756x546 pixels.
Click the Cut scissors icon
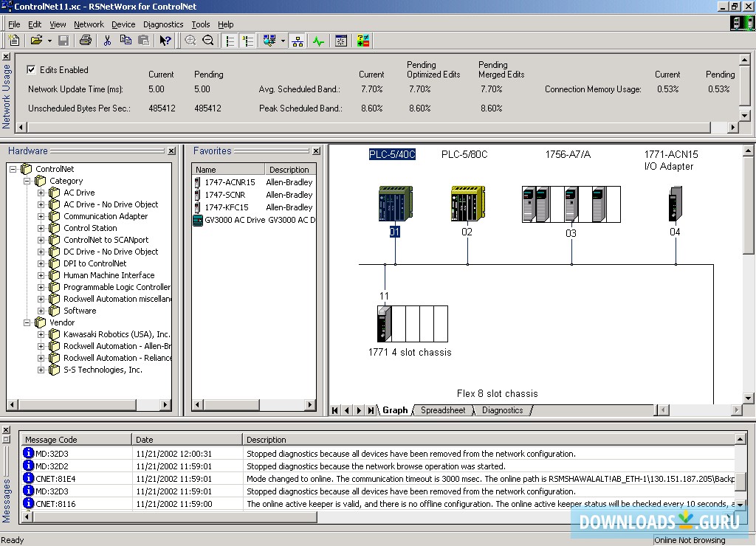click(107, 41)
